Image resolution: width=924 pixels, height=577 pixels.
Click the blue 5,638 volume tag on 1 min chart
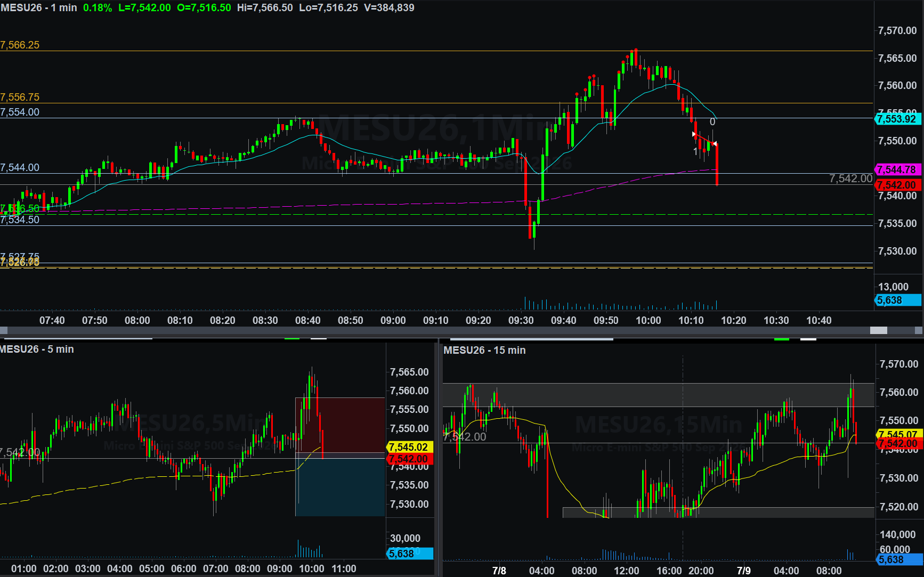pos(898,300)
